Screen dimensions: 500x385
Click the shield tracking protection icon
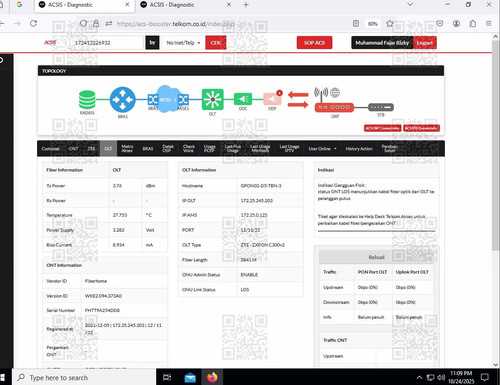(x=83, y=23)
